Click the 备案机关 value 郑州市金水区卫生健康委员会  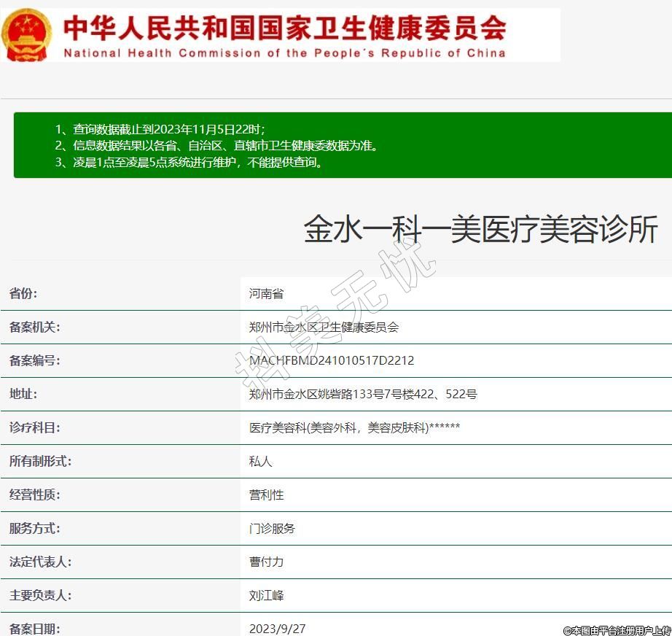[x=324, y=327]
